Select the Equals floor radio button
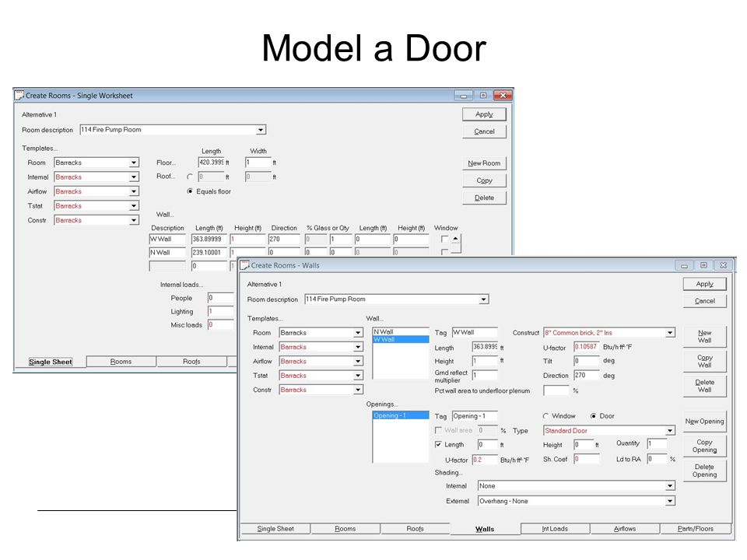The width and height of the screenshot is (747, 560). click(190, 191)
